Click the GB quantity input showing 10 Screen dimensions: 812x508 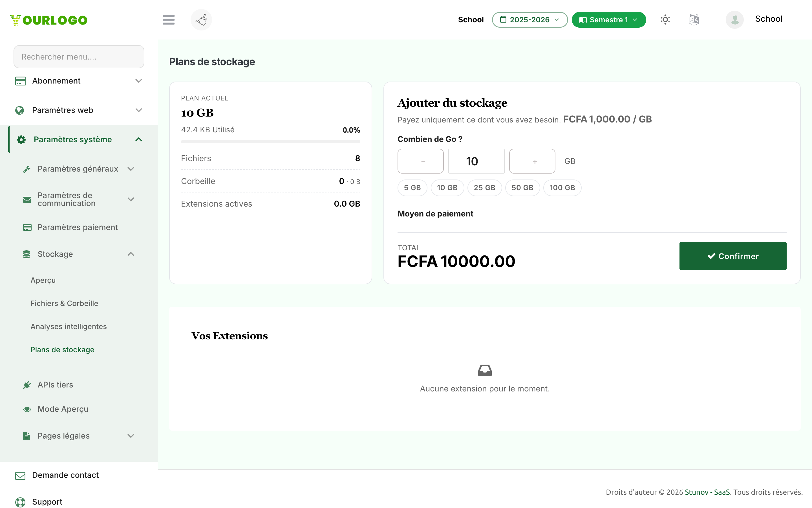click(x=476, y=161)
